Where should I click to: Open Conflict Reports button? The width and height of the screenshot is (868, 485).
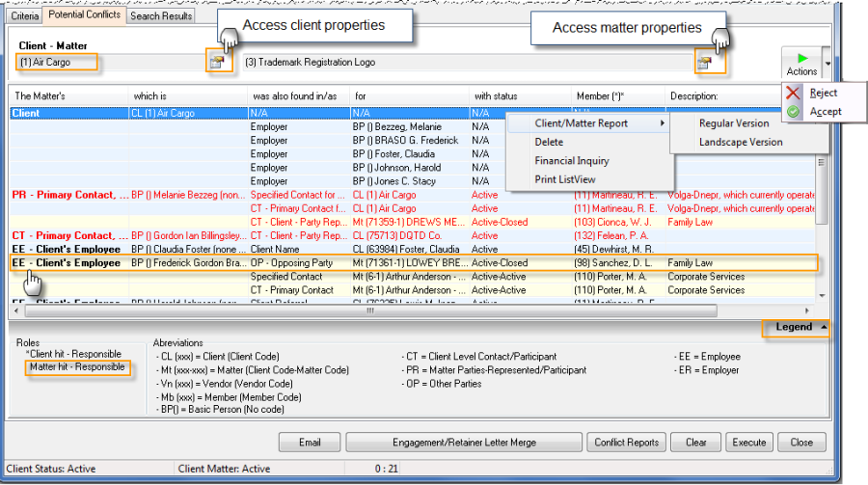pyautogui.click(x=626, y=443)
